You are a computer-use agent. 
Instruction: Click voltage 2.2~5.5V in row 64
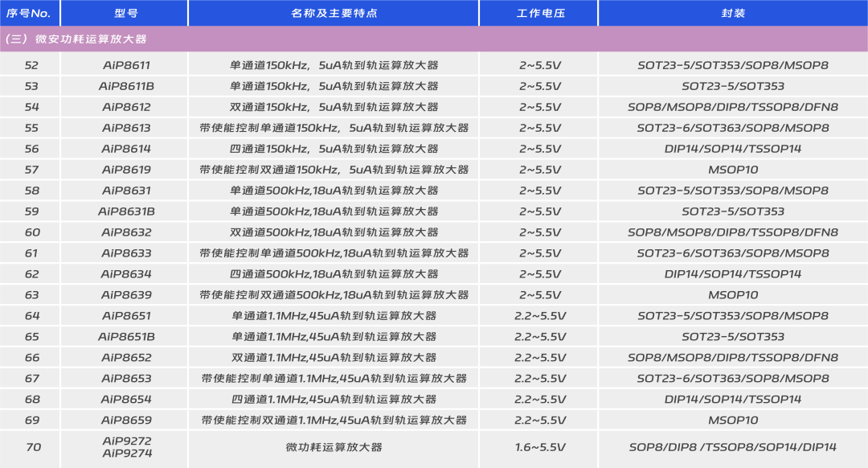pyautogui.click(x=540, y=316)
